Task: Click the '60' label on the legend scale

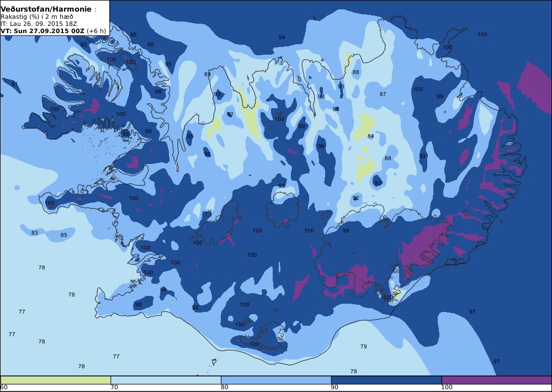Action: 4,388
